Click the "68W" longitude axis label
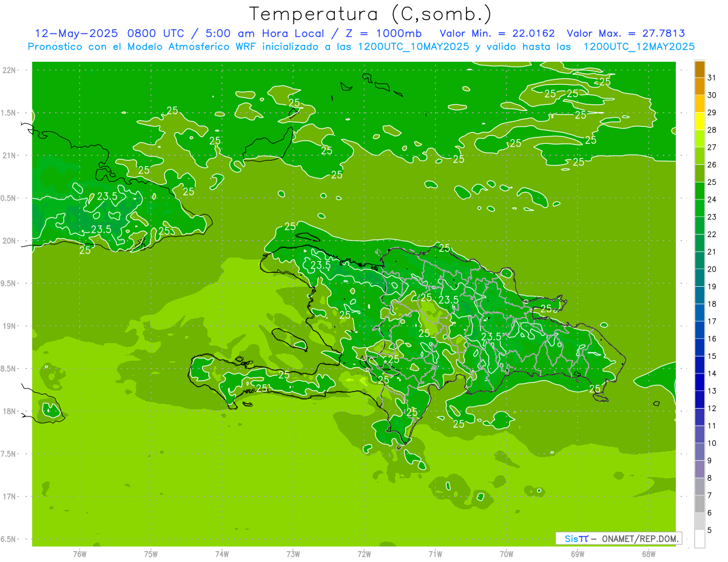728x562 pixels. pyautogui.click(x=649, y=554)
